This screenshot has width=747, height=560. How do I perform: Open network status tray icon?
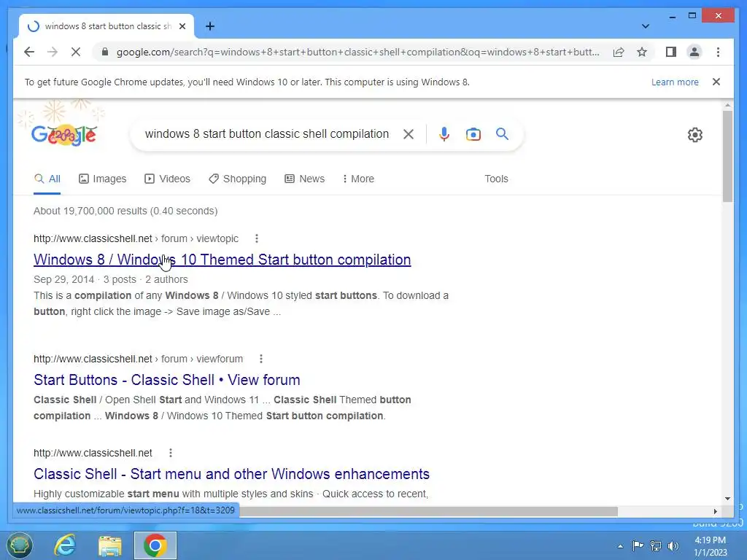[656, 545]
